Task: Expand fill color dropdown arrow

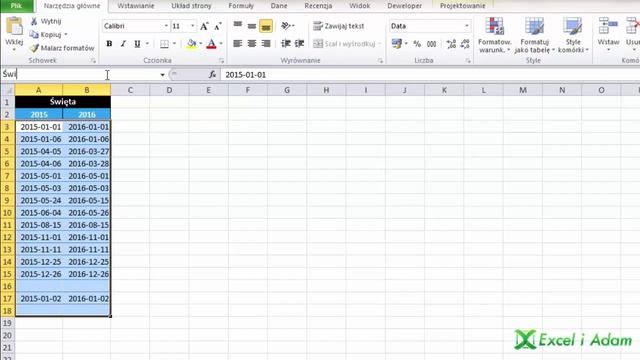Action: (200, 44)
